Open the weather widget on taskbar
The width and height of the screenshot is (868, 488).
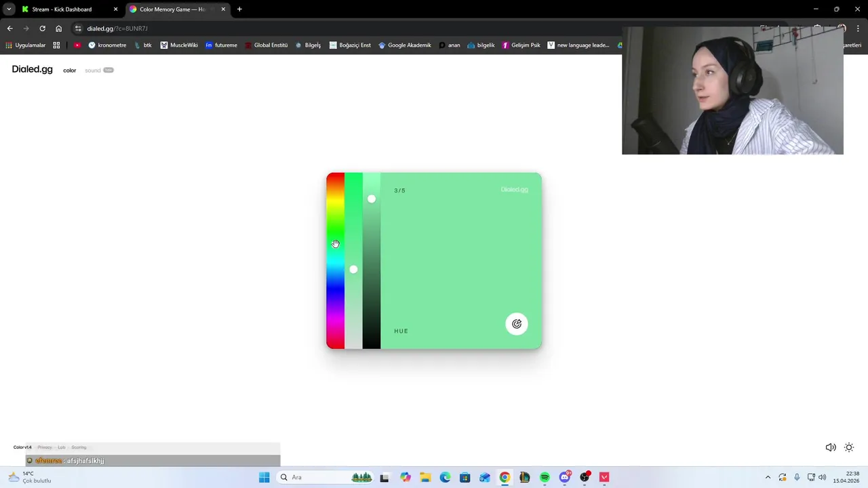(30, 477)
